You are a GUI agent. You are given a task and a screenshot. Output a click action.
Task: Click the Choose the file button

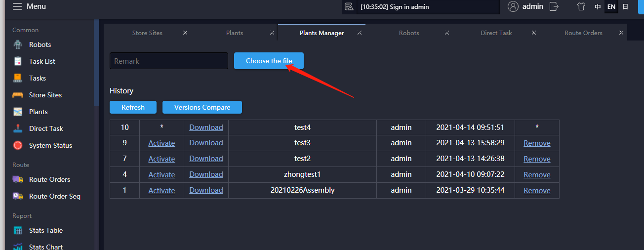point(269,61)
